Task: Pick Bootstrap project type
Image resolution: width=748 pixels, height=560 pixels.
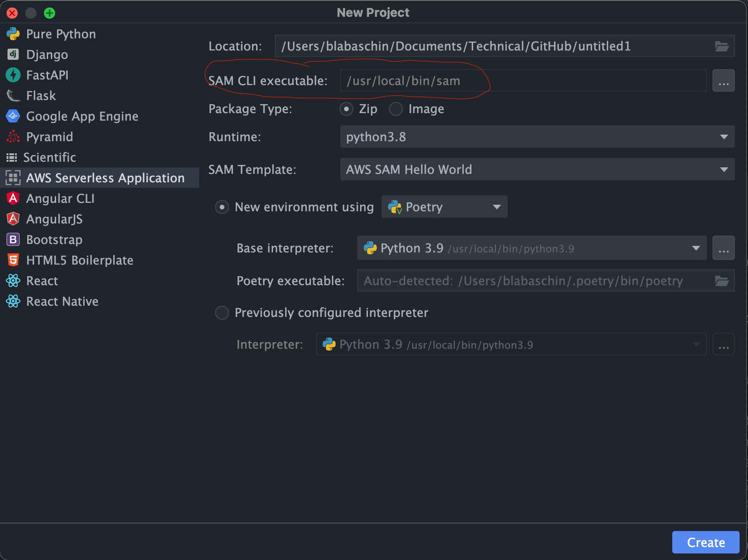Action: 100,239
